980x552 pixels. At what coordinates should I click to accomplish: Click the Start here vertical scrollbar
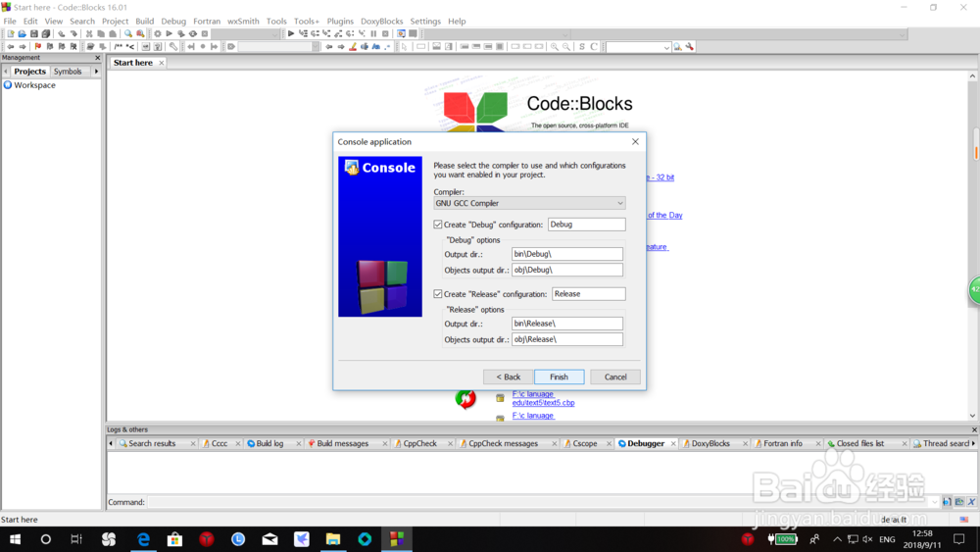[x=972, y=246]
